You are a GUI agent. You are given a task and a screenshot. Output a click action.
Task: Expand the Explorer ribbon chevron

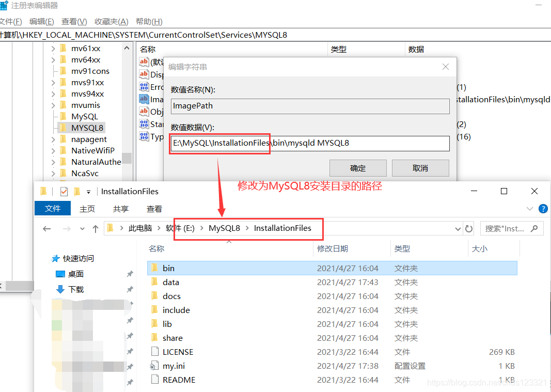click(x=529, y=209)
